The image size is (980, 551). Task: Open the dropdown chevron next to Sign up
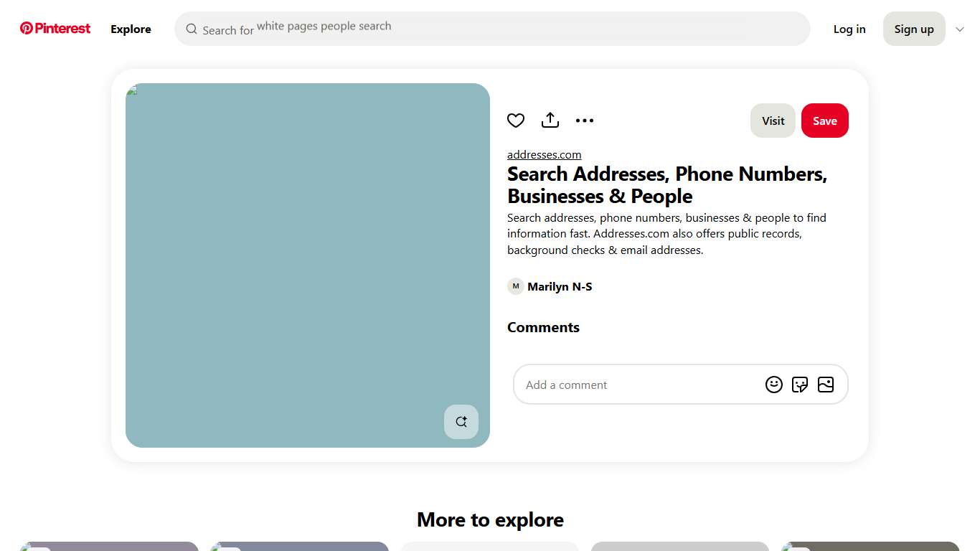point(960,29)
